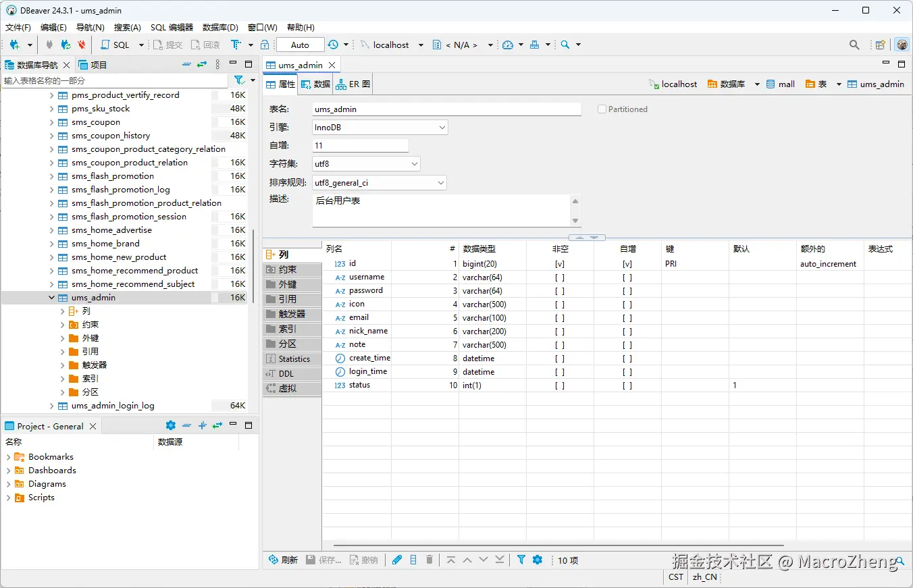Click the connect plug icon in toolbar
913x588 pixels.
coord(49,45)
